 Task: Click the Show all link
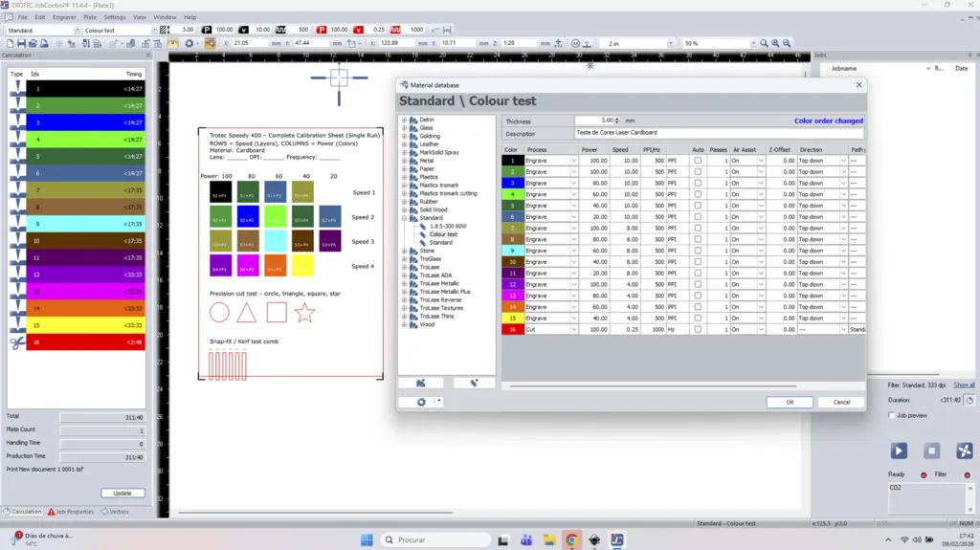[x=964, y=385]
